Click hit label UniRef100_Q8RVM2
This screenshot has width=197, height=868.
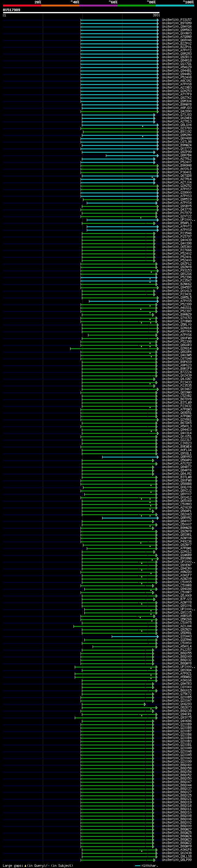click(x=176, y=518)
